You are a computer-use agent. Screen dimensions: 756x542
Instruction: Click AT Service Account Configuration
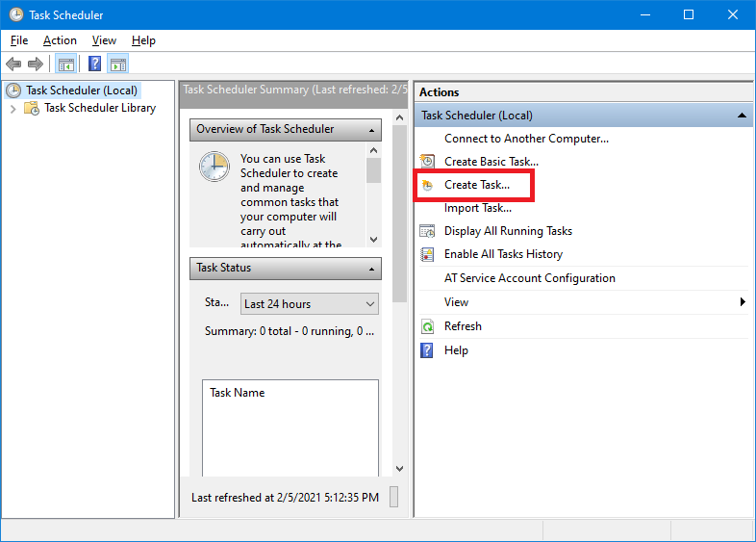(x=529, y=278)
